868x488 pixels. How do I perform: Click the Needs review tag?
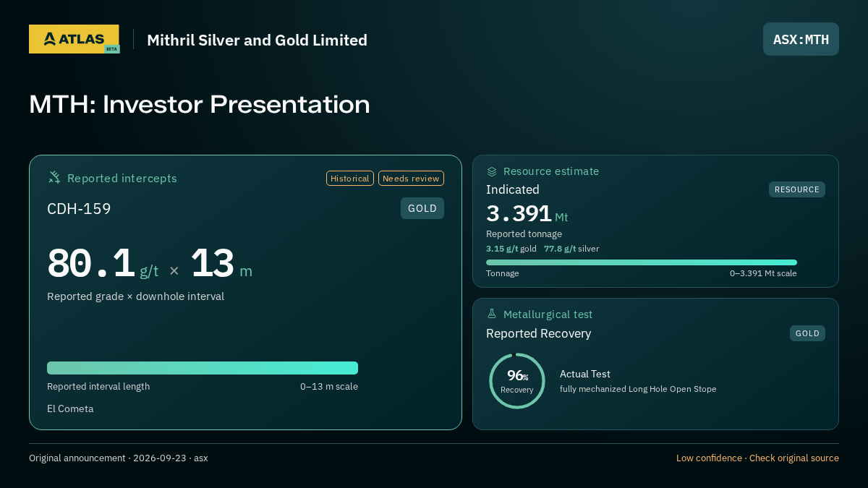(411, 179)
